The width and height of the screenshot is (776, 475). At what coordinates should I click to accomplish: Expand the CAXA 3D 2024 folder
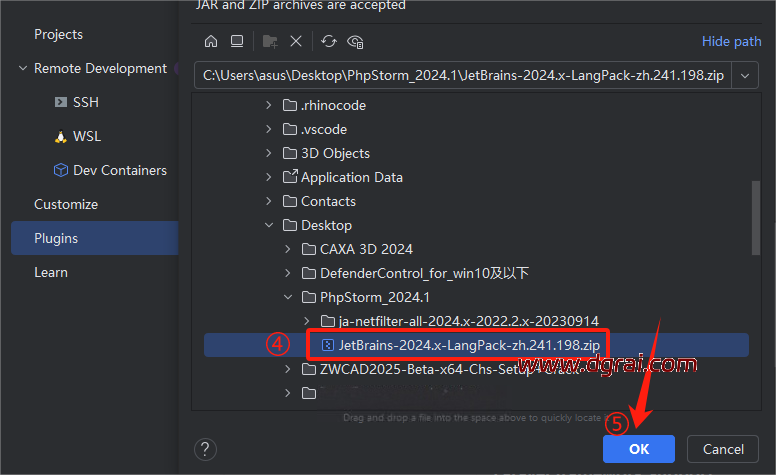pyautogui.click(x=288, y=249)
